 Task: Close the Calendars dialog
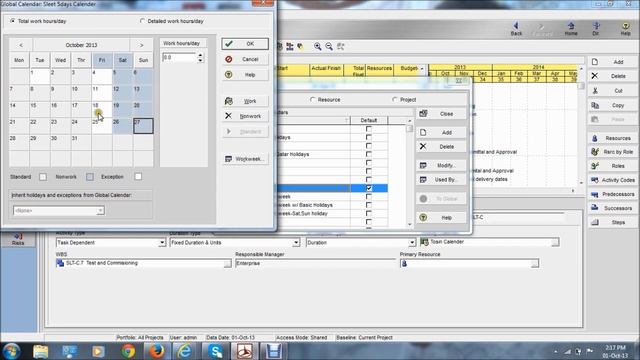pyautogui.click(x=441, y=114)
